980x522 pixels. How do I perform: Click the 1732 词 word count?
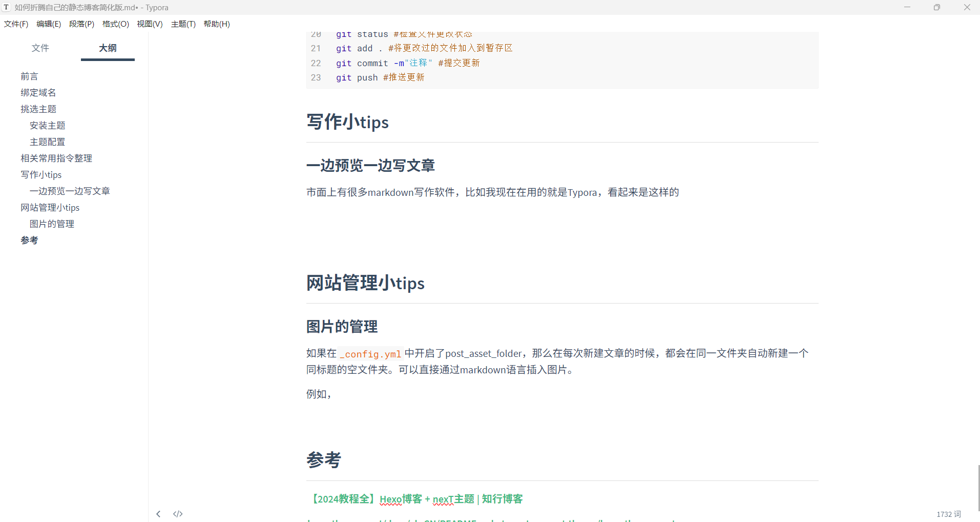click(x=948, y=514)
